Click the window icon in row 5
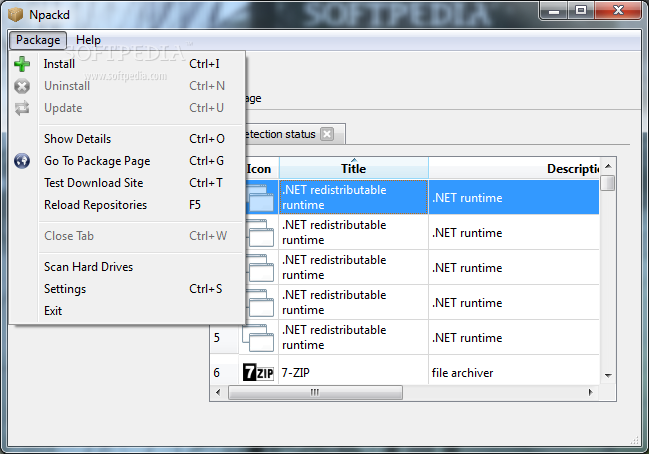Viewport: 649px width, 454px height. coord(258,338)
